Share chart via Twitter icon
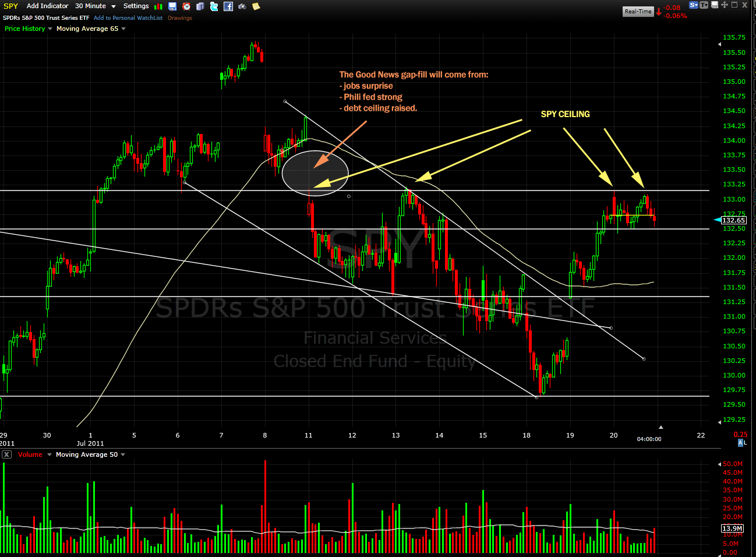The height and width of the screenshot is (557, 756). (214, 6)
